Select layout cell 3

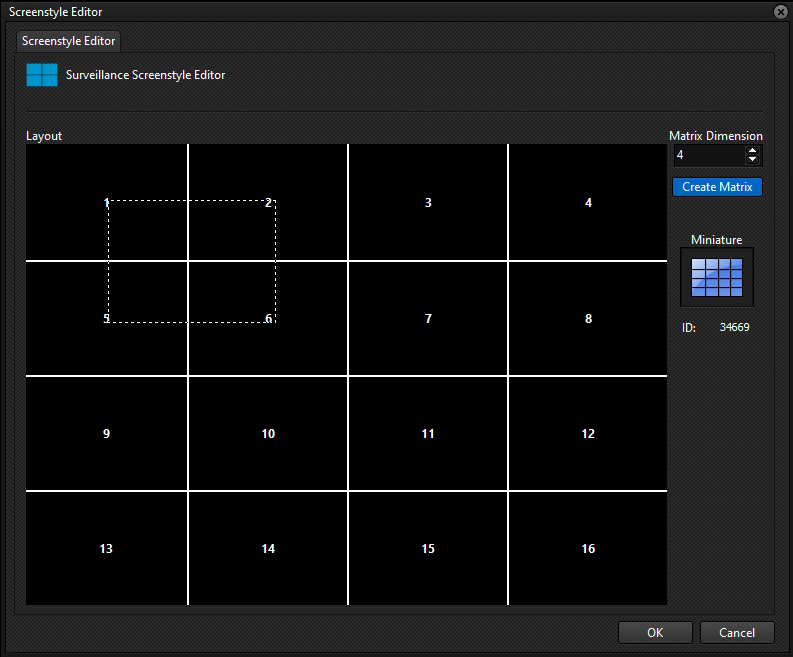(x=428, y=202)
